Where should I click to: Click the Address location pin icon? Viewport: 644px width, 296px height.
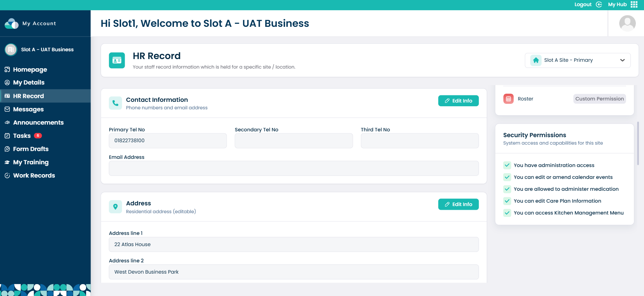click(x=115, y=207)
